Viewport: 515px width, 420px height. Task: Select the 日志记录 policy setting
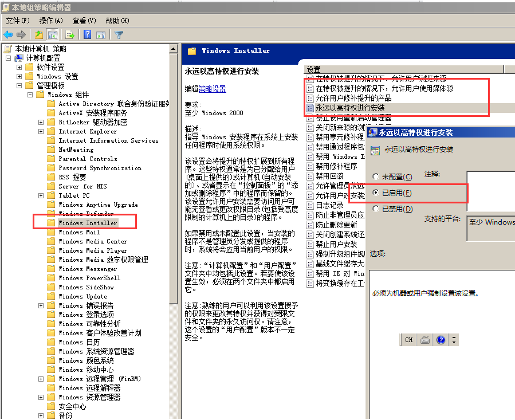click(x=329, y=205)
